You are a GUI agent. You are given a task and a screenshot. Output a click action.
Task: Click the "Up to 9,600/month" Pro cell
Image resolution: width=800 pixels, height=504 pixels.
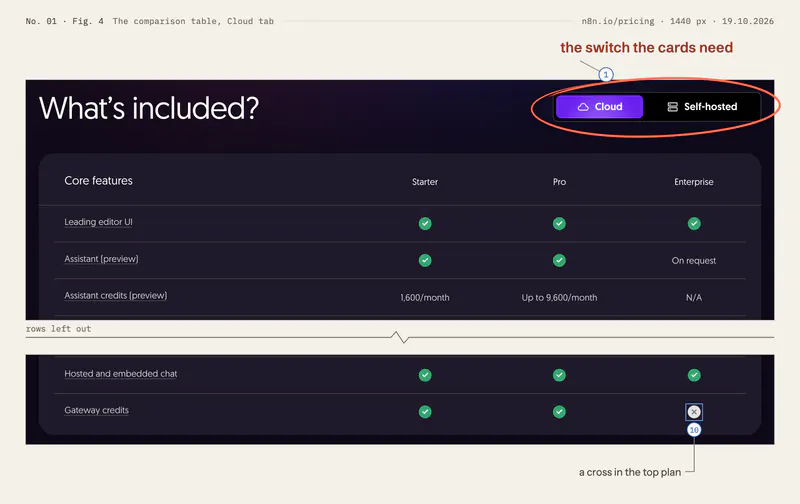point(559,297)
